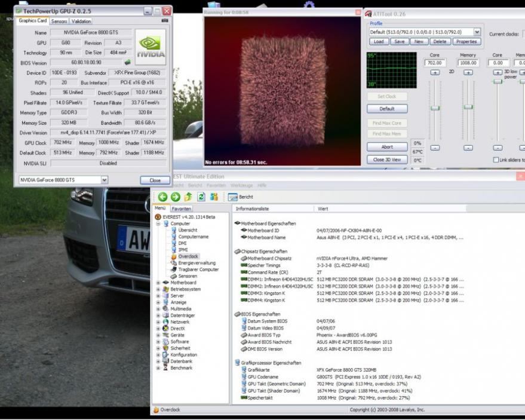Click the Informationsliste column header

point(272,209)
